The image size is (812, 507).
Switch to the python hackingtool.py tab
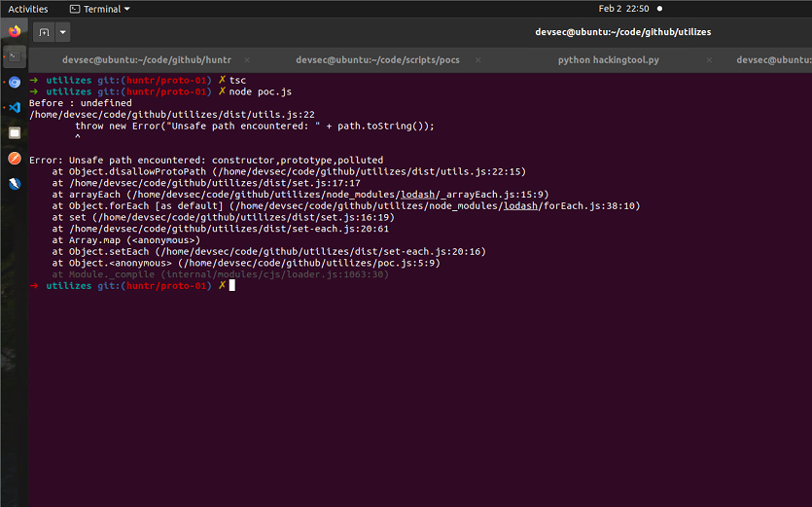[x=609, y=60]
